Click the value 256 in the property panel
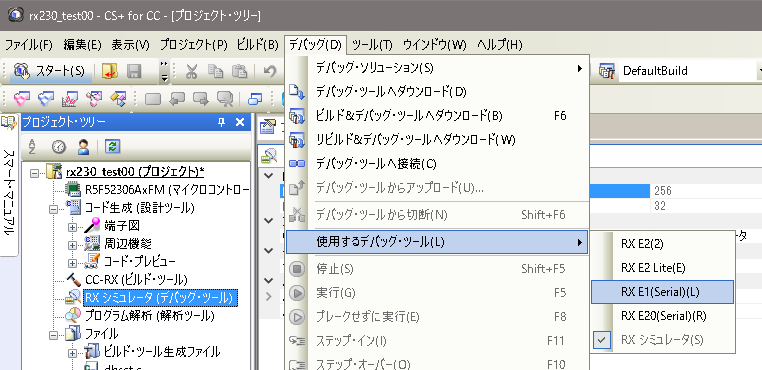 663,191
